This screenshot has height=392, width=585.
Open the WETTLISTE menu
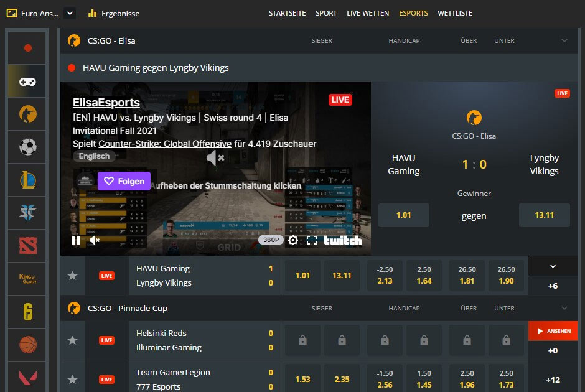[455, 13]
